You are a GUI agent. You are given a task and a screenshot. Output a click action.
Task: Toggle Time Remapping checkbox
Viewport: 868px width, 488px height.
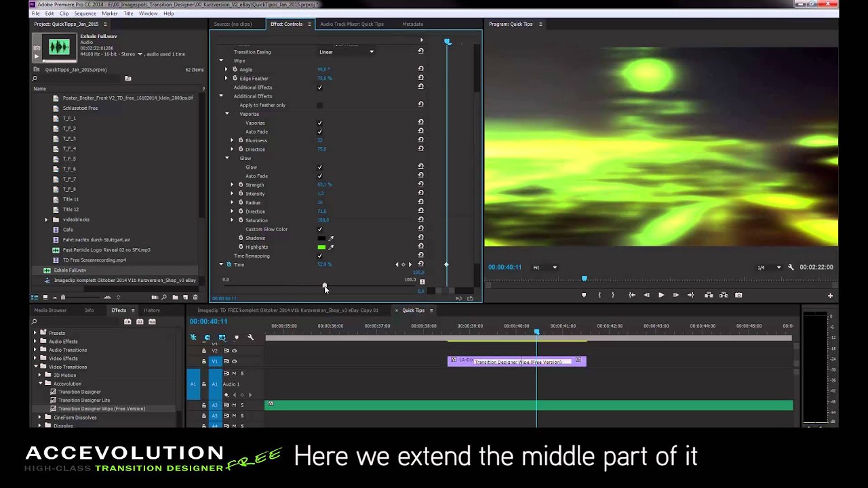click(320, 256)
